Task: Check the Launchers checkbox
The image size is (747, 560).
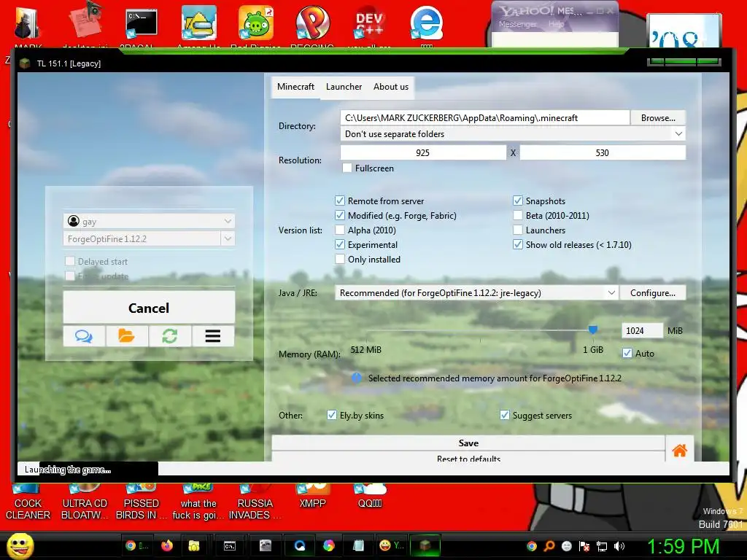Action: (x=518, y=230)
